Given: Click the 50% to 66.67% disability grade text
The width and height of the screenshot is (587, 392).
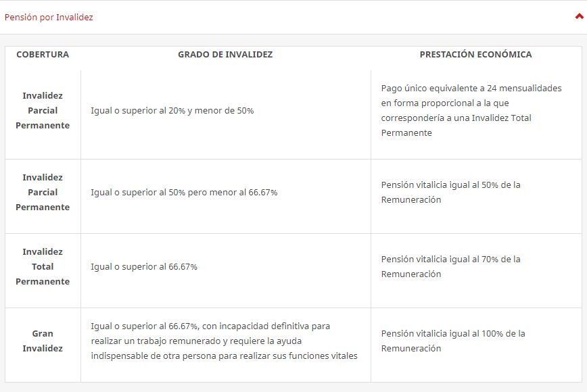Looking at the screenshot, I should 184,193.
